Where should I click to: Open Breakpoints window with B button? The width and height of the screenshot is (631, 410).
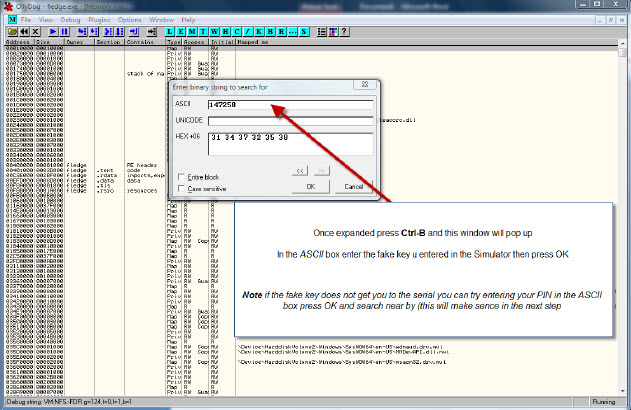pyautogui.click(x=270, y=31)
